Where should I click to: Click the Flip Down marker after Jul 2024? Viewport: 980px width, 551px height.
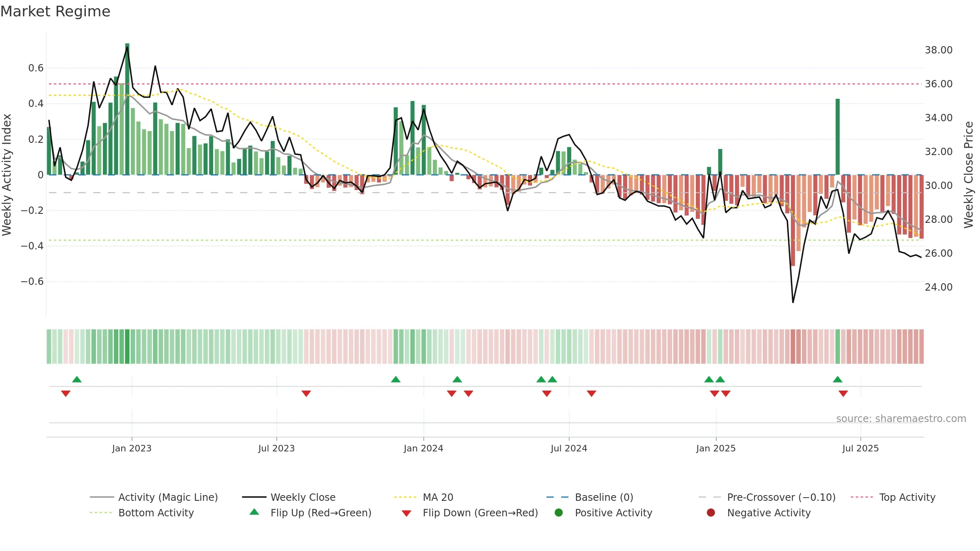point(592,393)
